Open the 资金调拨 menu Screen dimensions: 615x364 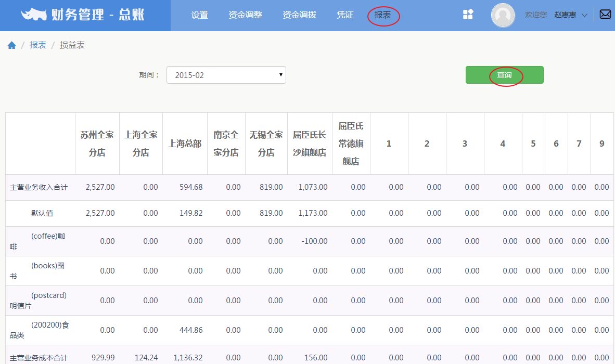pos(299,15)
